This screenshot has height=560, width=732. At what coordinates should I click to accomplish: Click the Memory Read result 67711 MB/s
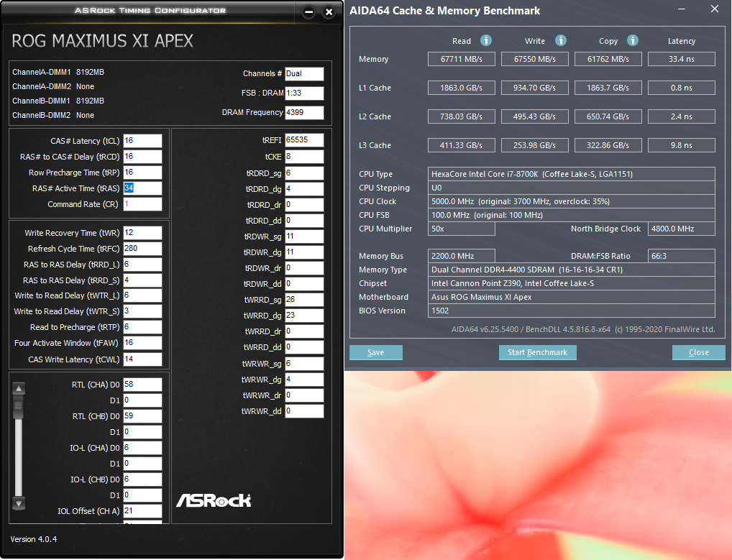pos(461,59)
